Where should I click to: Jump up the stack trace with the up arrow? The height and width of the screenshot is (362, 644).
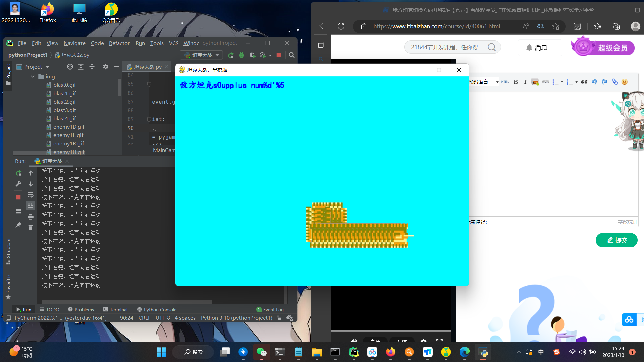[x=31, y=173]
